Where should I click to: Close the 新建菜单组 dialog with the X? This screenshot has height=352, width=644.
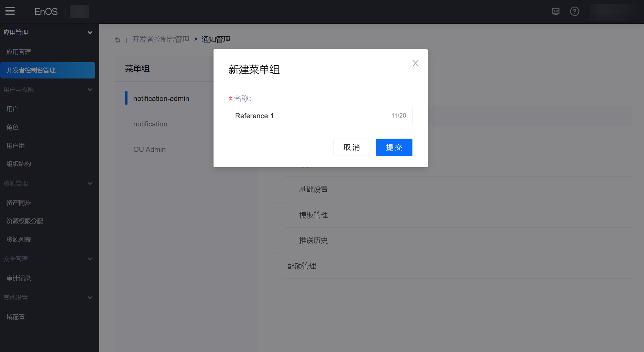point(415,63)
